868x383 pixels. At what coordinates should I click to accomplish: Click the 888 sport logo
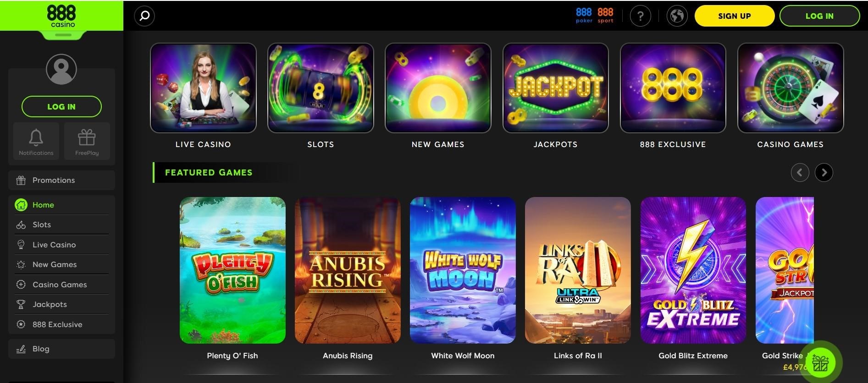(605, 15)
